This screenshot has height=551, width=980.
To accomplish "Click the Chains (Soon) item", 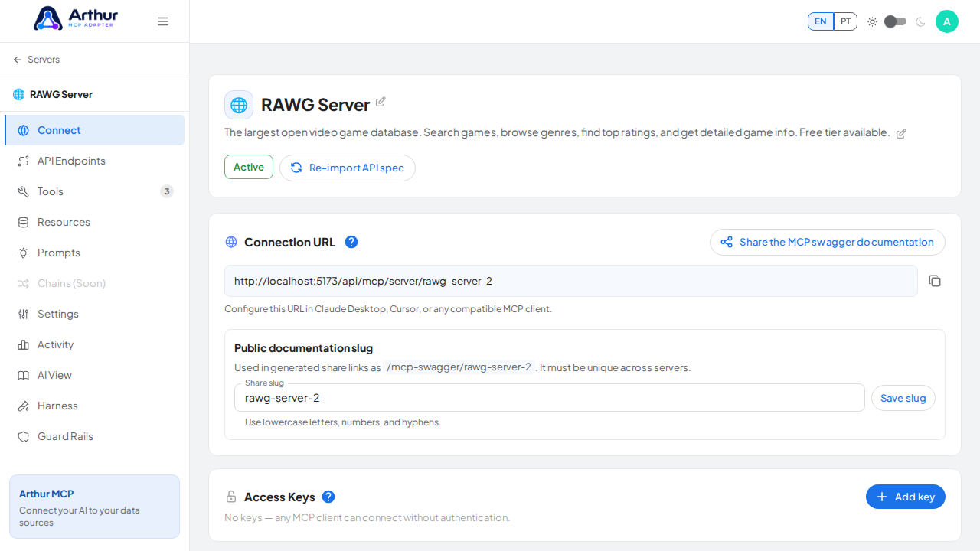I will tap(94, 283).
